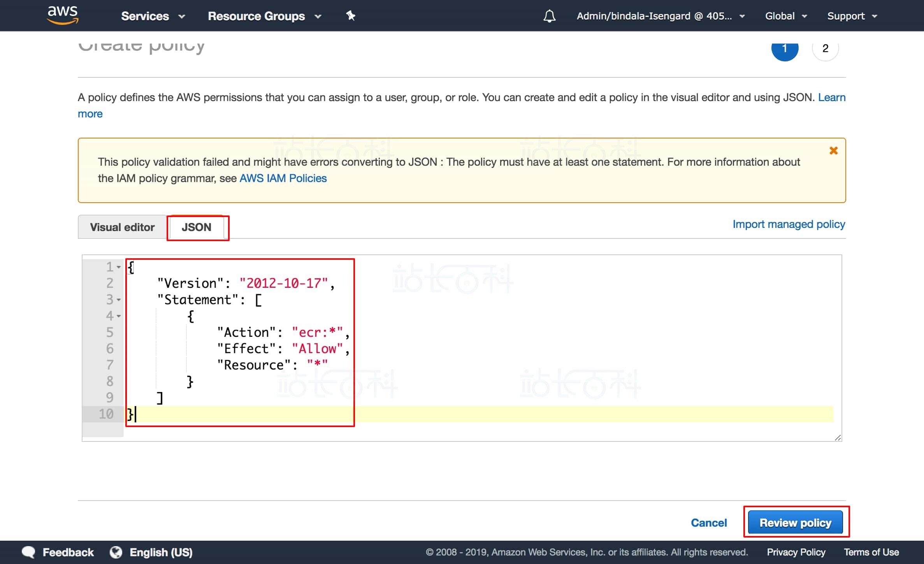Open the Admin/bindala-Isengard account menu

pyautogui.click(x=661, y=16)
